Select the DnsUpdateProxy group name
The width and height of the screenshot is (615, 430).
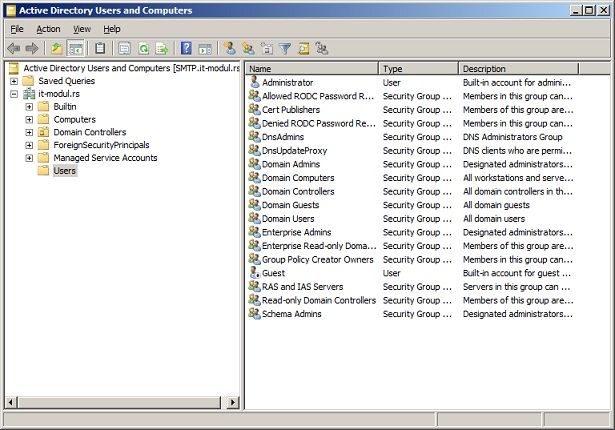coord(294,150)
